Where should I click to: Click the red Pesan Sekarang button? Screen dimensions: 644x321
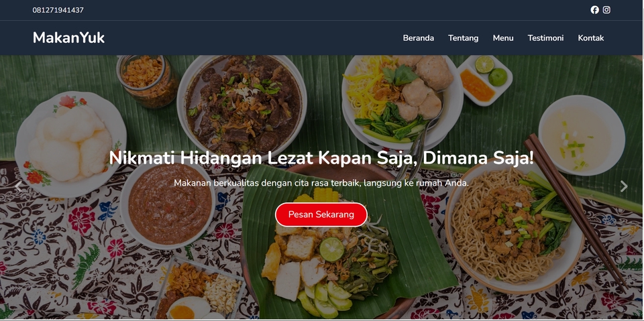(x=321, y=214)
